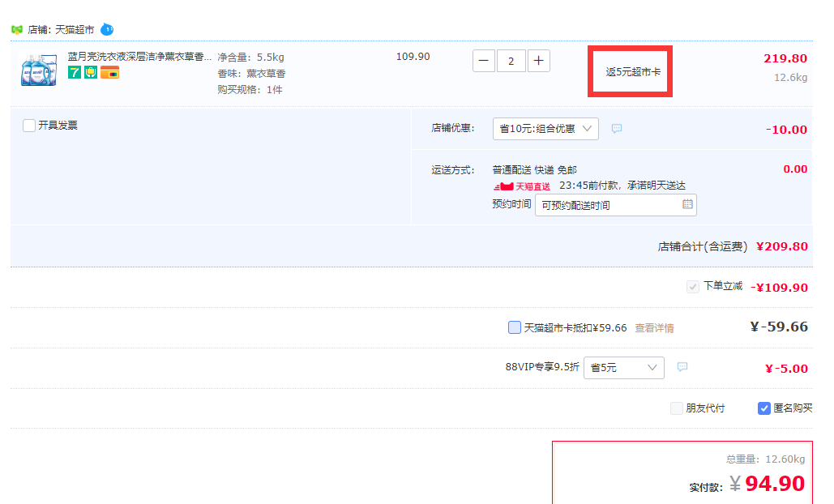Screen dimensions: 834x504
Task: Click the 总重量: 12.60kg text
Action: (x=765, y=459)
